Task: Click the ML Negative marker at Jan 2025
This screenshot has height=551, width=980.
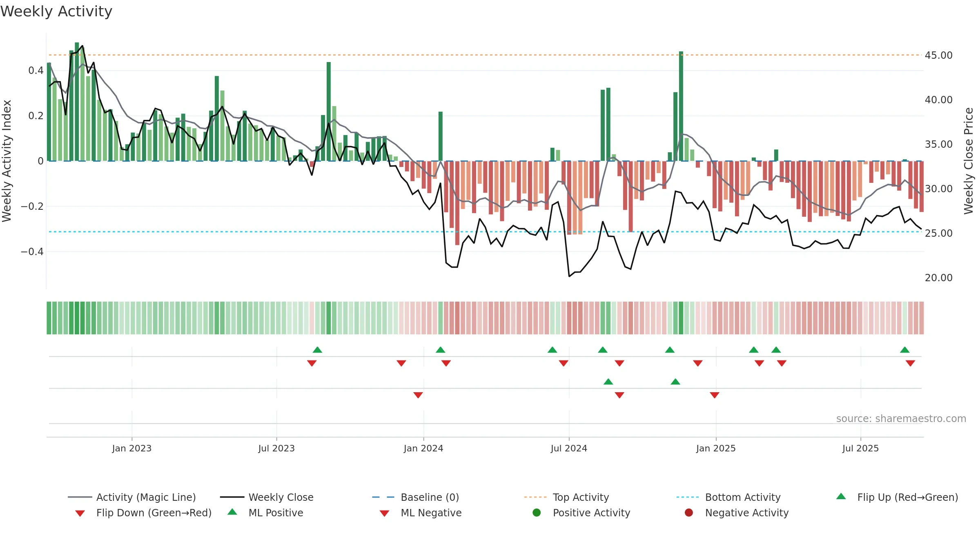Action: [x=714, y=395]
